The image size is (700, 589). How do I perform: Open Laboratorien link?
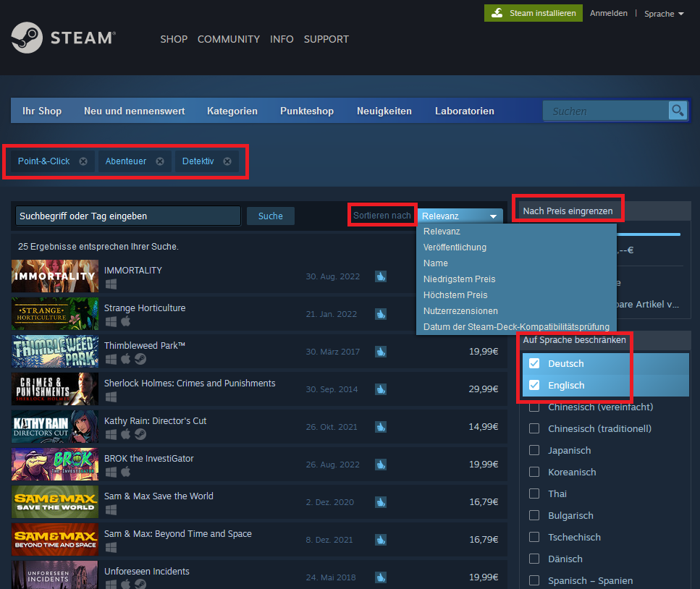pos(465,111)
